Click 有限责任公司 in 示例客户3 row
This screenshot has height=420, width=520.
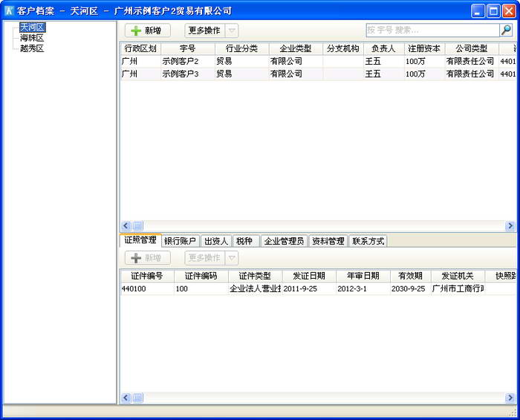[470, 74]
